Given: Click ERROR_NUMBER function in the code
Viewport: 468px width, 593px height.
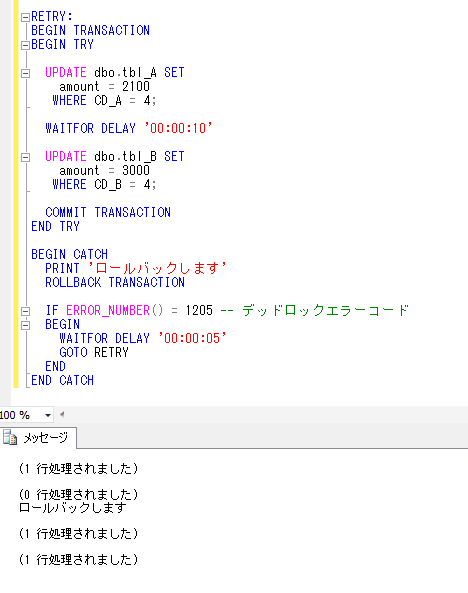Looking at the screenshot, I should point(108,310).
